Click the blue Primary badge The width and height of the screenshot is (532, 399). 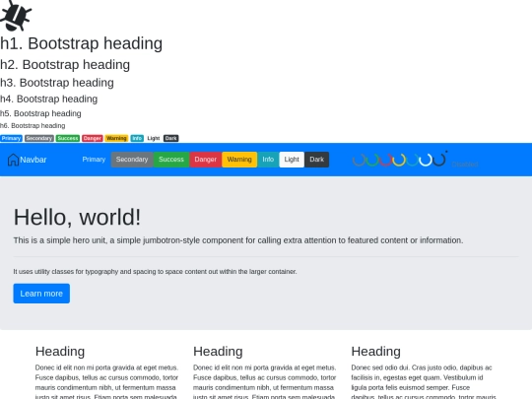pos(11,139)
